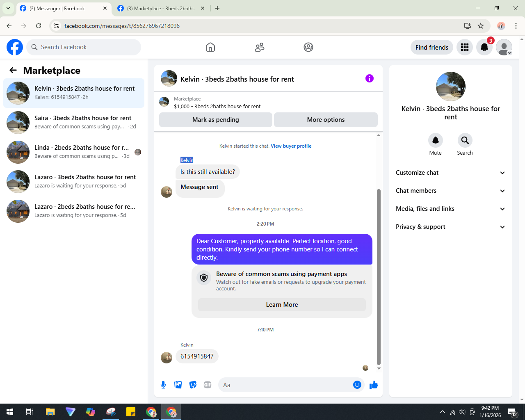Choose a sticker icon in composer
The image size is (525, 420).
(193, 385)
